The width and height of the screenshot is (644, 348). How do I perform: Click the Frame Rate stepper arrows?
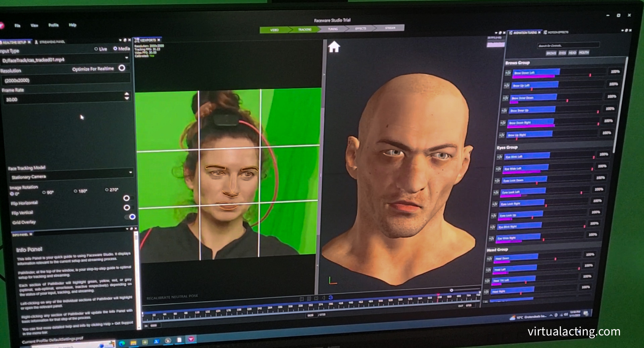(x=127, y=96)
